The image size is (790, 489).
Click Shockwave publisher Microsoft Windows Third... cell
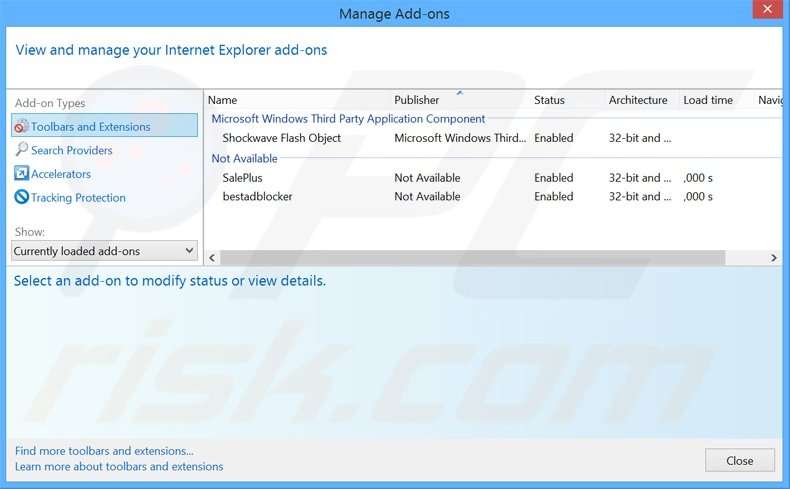[460, 138]
